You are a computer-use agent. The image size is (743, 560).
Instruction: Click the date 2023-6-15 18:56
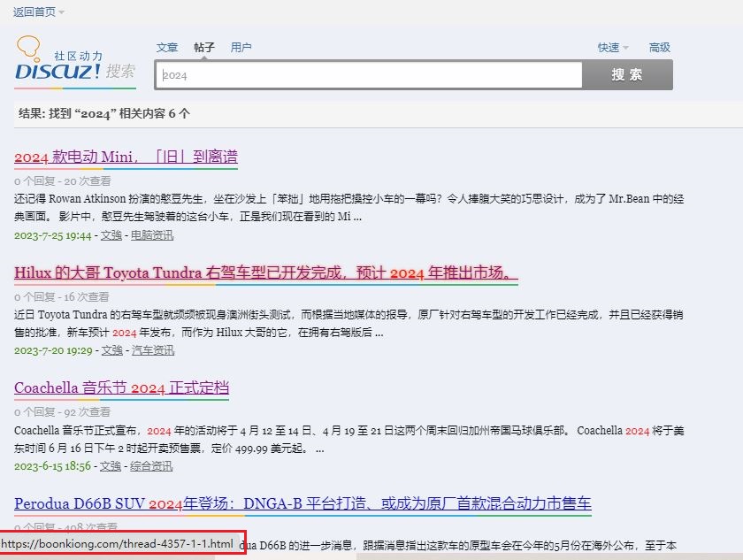point(52,466)
